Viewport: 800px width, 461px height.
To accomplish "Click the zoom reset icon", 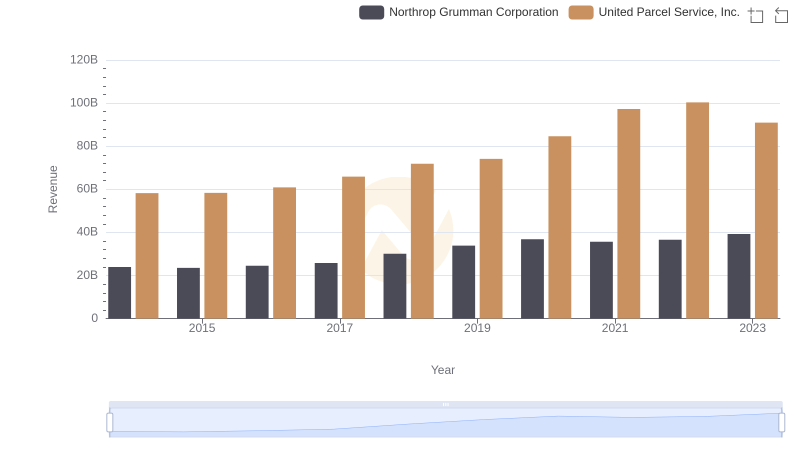I will pyautogui.click(x=781, y=15).
